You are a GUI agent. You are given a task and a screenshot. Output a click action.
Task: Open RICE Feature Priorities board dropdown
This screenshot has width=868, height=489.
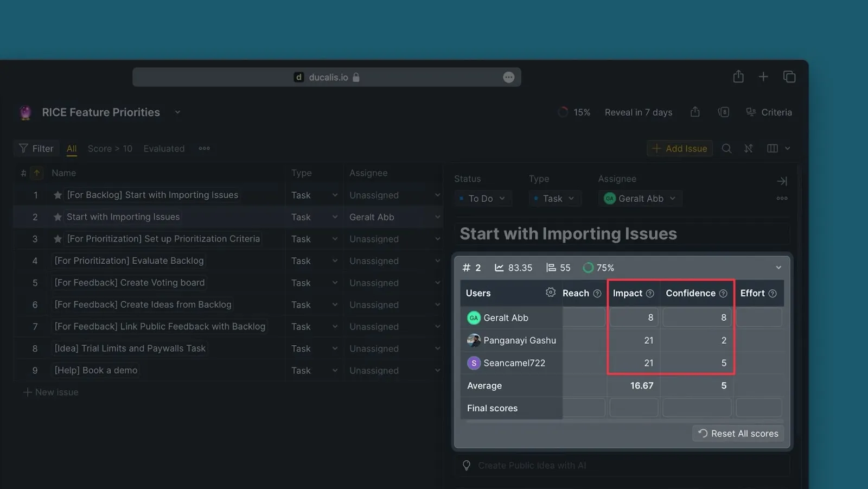(177, 112)
